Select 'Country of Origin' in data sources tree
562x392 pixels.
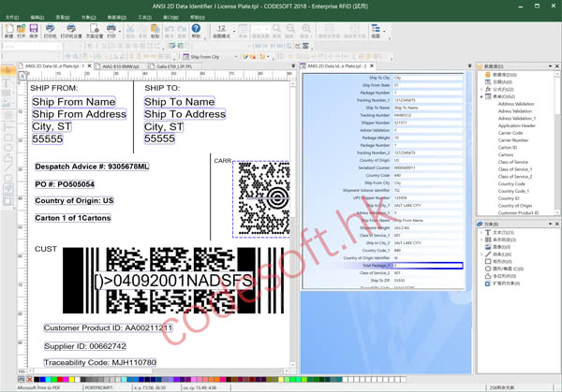click(514, 206)
